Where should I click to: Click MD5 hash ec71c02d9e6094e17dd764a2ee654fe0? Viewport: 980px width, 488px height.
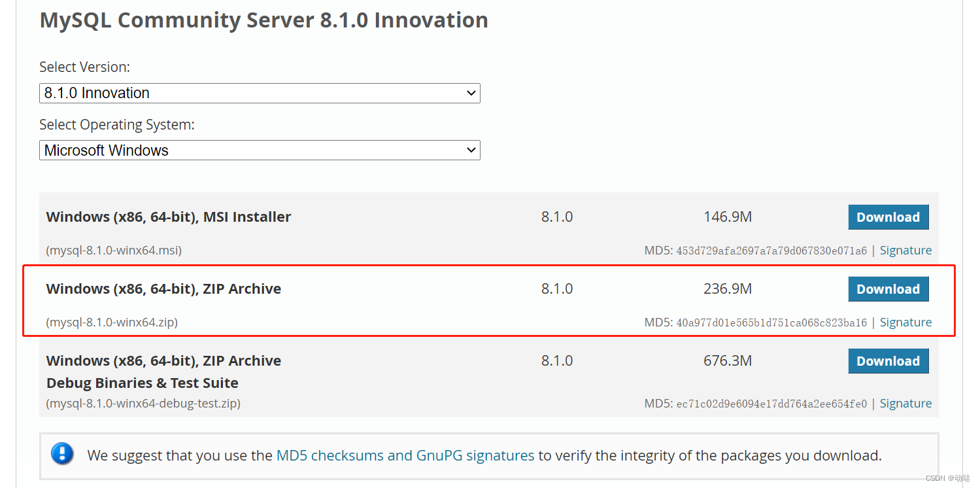[x=771, y=404]
